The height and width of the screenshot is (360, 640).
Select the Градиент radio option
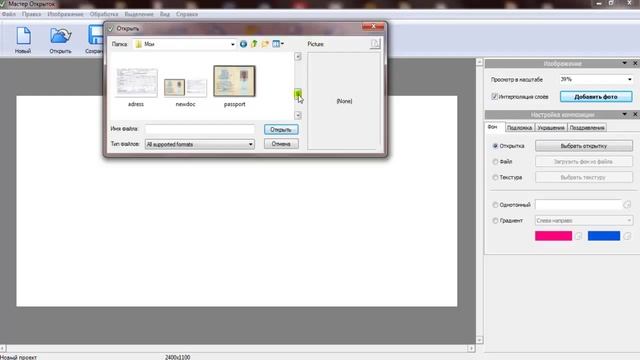495,221
